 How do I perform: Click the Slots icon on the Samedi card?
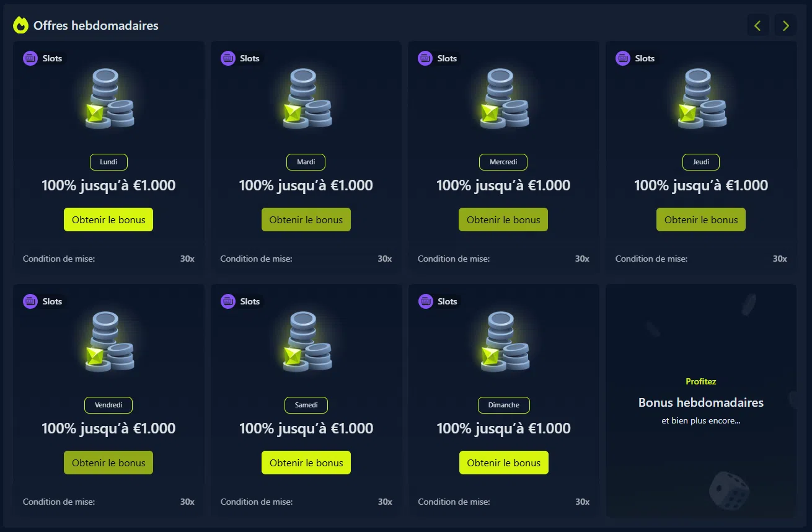tap(228, 301)
